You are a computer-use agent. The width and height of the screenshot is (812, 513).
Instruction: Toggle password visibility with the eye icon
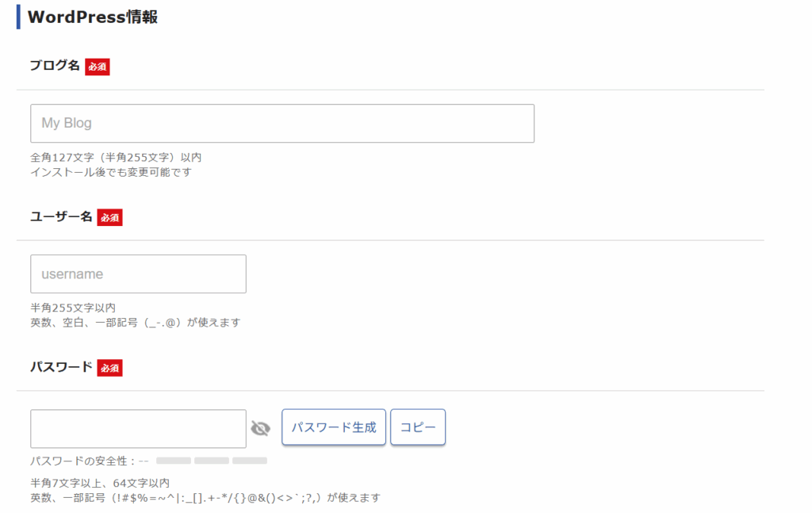tap(260, 429)
